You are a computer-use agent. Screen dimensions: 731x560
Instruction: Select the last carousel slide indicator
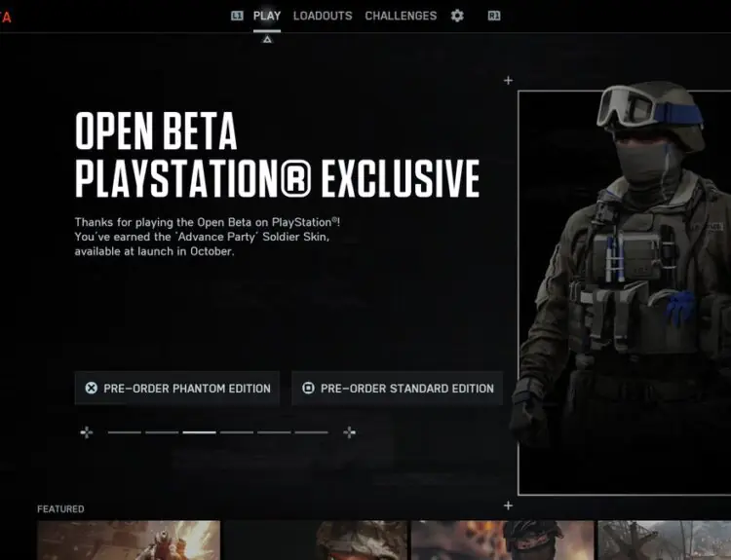[311, 432]
